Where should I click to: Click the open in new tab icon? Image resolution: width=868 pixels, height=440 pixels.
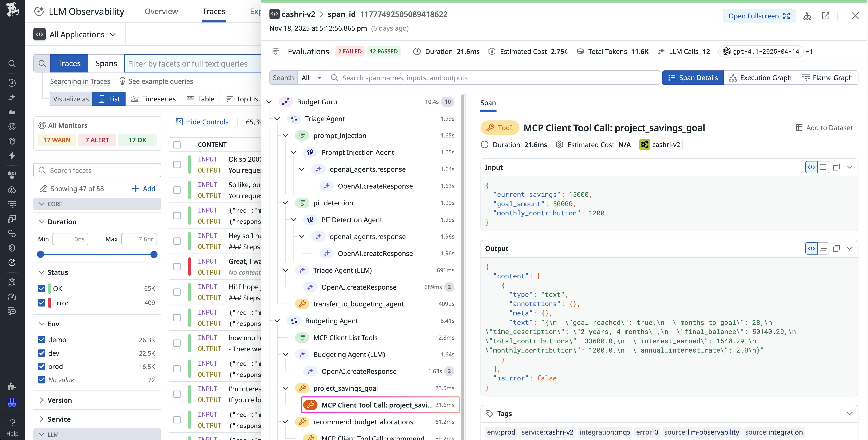826,16
